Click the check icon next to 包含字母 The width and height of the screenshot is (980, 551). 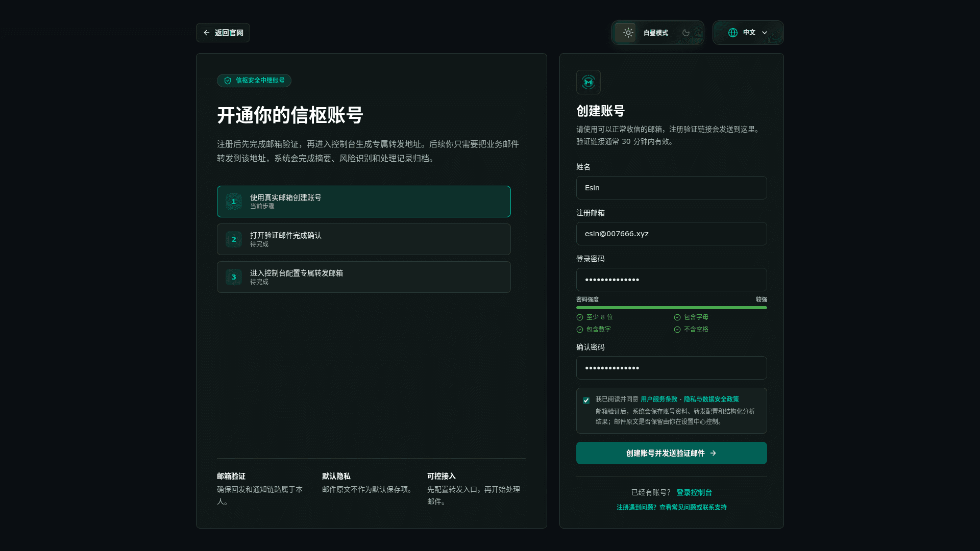point(677,317)
